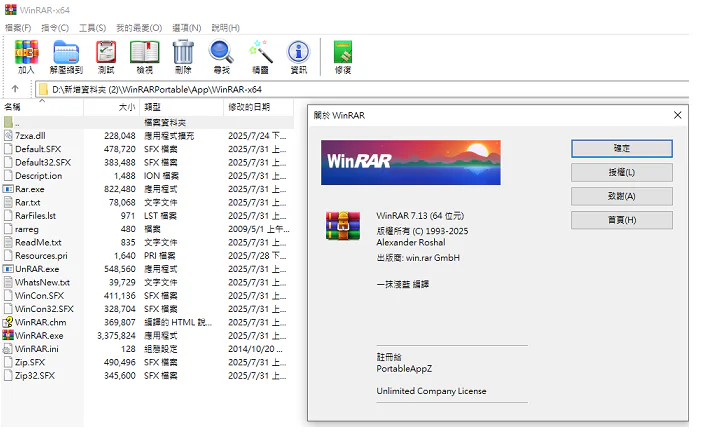Image resolution: width=727 pixels, height=448 pixels.
Task: Click the Info (資訊) toolbar icon
Action: coord(299,52)
